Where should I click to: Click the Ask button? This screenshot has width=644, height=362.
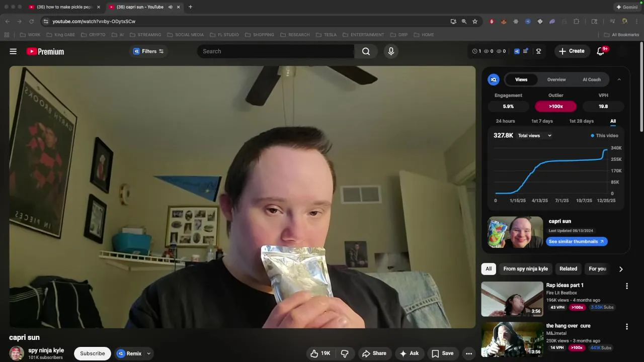409,353
